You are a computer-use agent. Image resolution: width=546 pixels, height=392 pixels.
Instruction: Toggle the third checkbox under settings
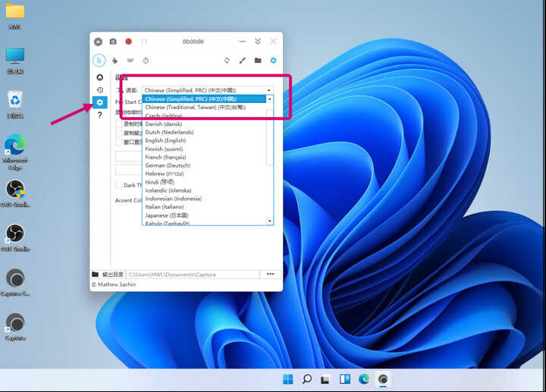point(118,142)
